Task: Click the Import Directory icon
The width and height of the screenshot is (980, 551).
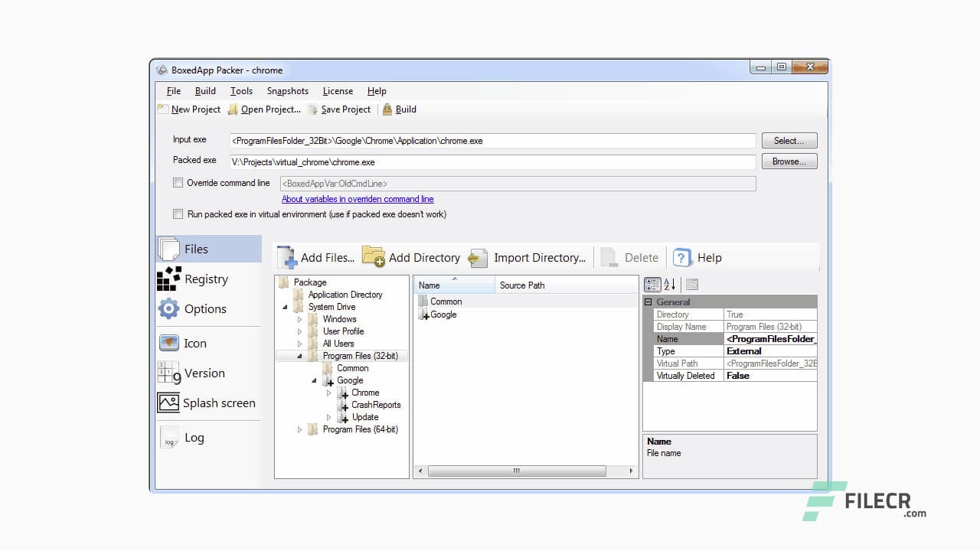Action: pyautogui.click(x=479, y=258)
